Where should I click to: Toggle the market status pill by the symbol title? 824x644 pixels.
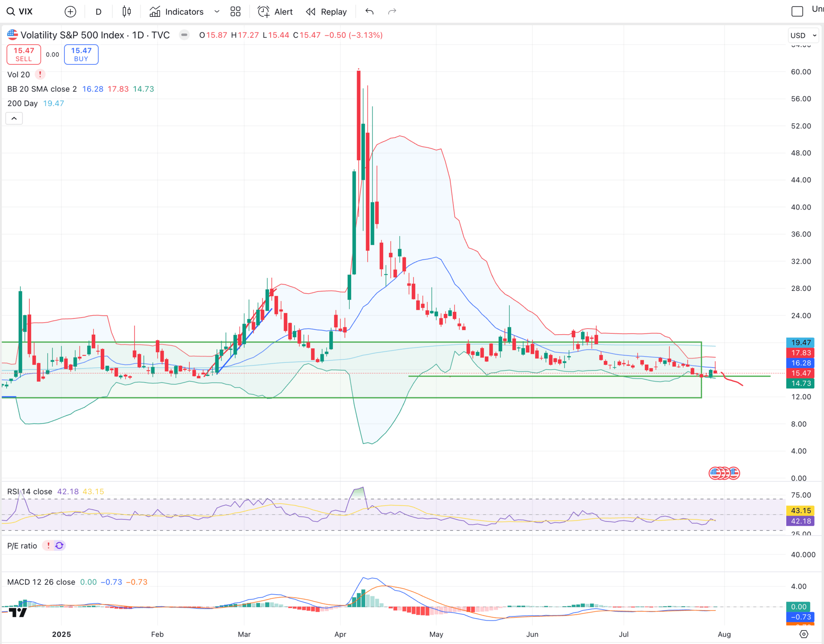[184, 35]
